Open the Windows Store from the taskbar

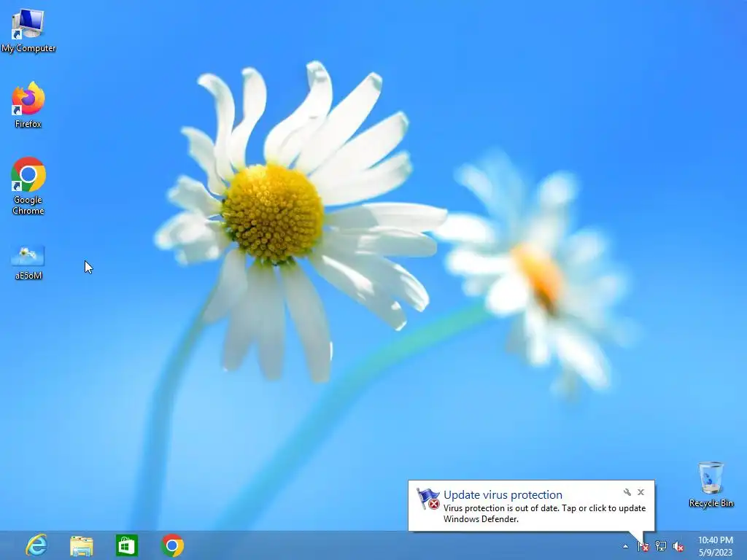127,545
